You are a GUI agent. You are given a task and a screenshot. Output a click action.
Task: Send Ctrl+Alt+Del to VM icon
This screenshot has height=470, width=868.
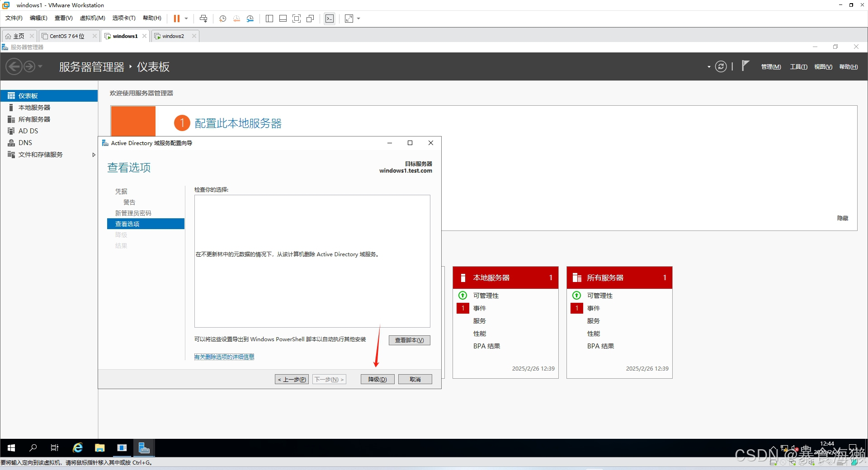pos(203,19)
